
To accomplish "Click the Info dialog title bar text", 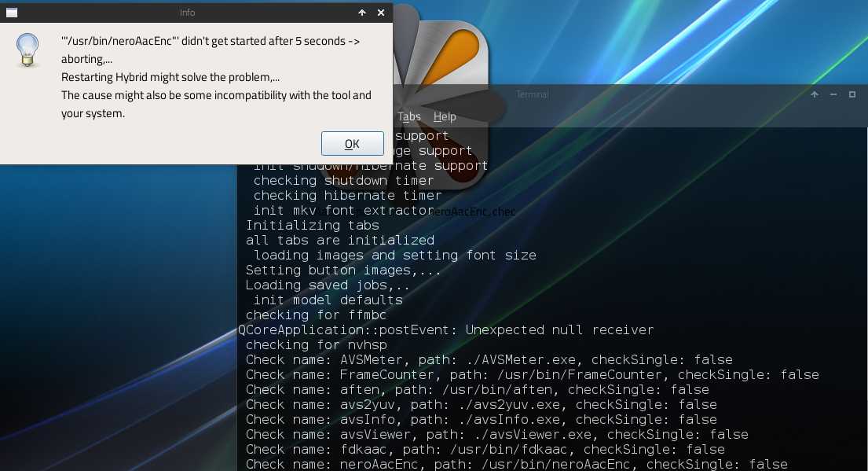I will tap(187, 13).
